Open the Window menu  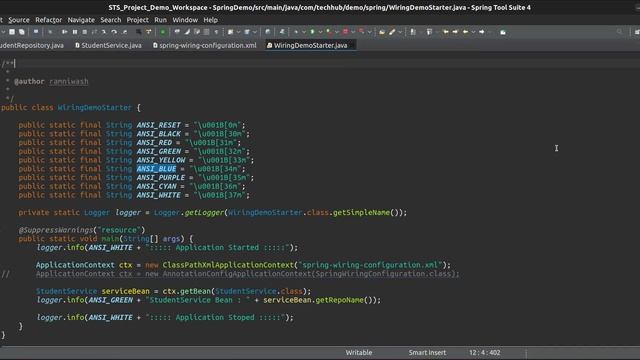coord(185,20)
